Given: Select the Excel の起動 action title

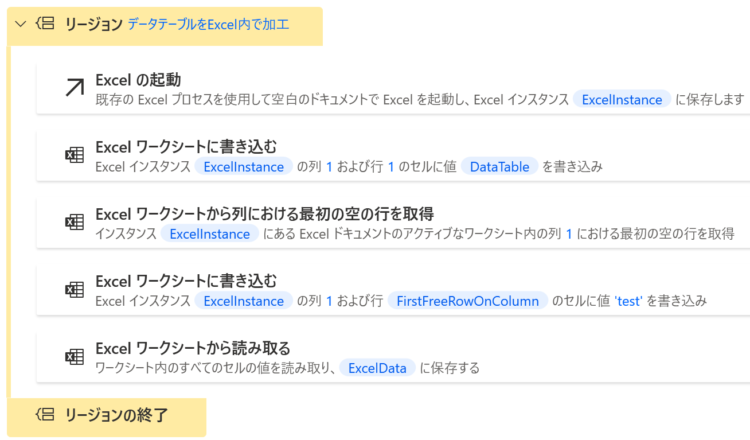Looking at the screenshot, I should [x=138, y=80].
